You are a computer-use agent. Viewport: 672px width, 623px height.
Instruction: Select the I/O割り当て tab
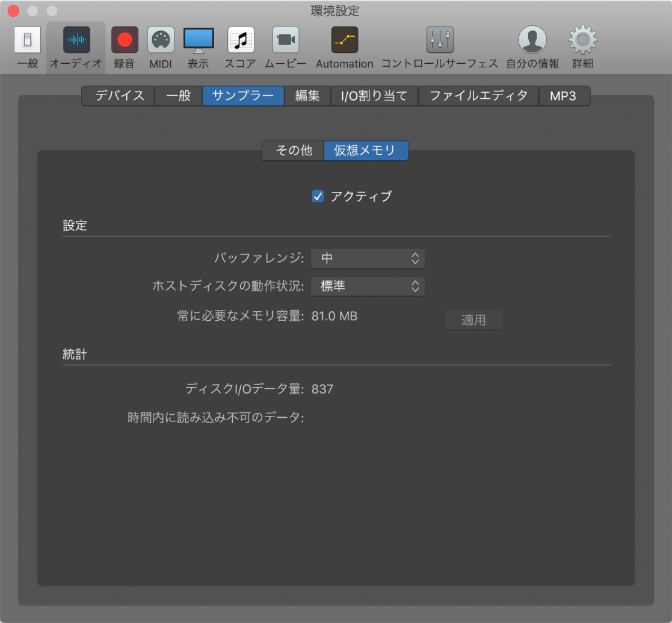(x=374, y=96)
